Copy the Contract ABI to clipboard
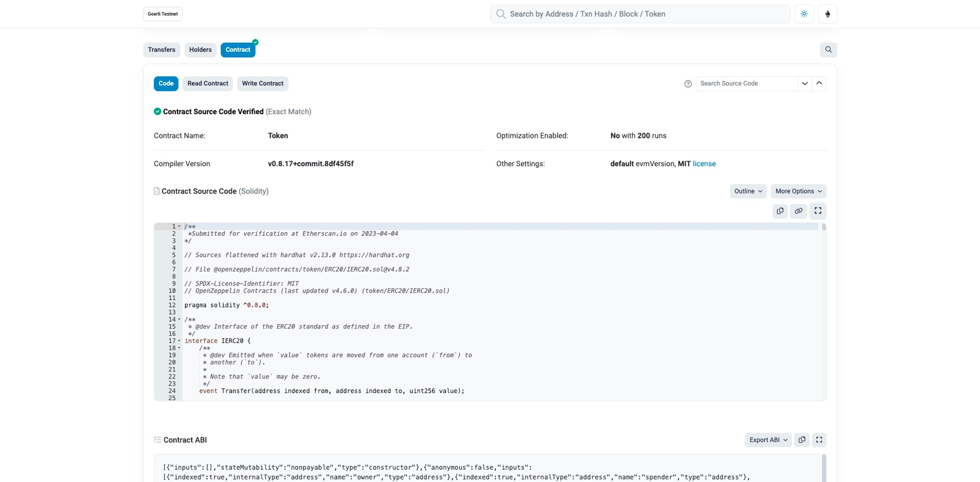980x482 pixels. click(x=802, y=440)
